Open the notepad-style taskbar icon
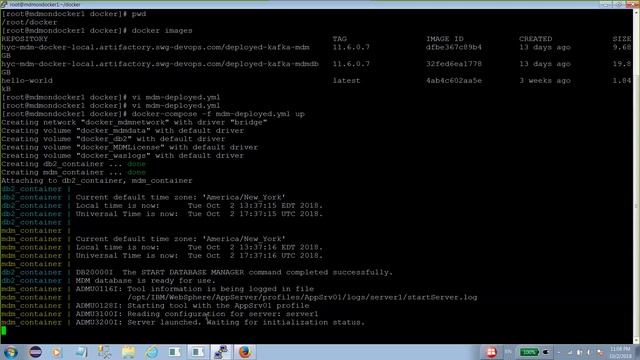The width and height of the screenshot is (640, 360). click(81, 352)
